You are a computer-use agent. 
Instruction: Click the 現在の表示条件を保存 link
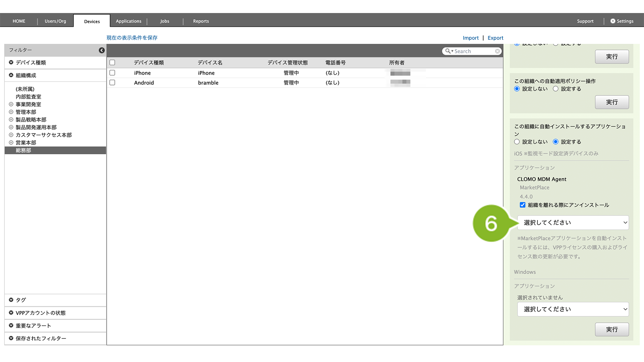(132, 38)
